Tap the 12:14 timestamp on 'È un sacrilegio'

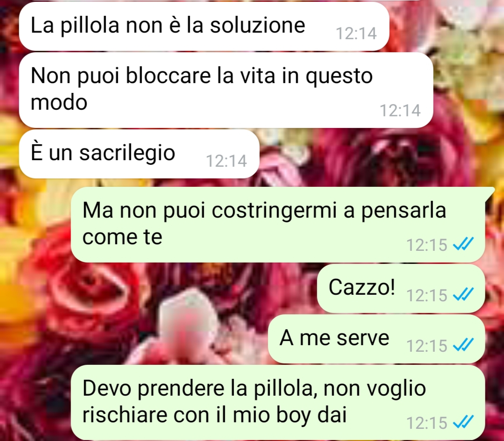point(226,161)
